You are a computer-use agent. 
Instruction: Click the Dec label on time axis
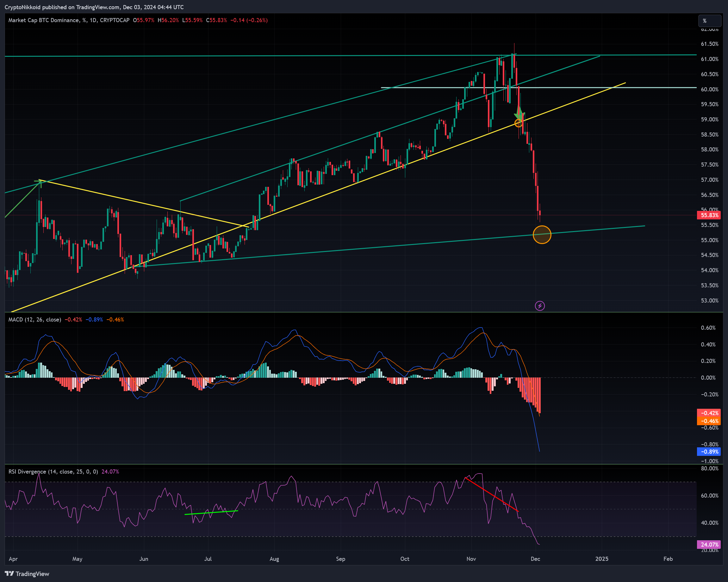click(536, 559)
